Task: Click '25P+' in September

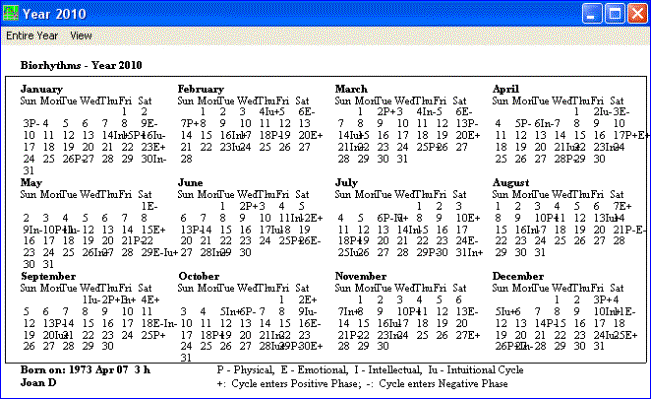Action: [153, 335]
